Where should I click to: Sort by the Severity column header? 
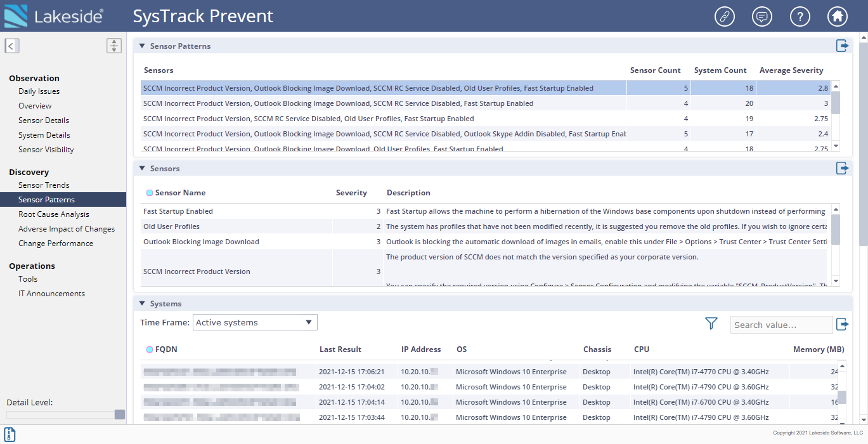(351, 193)
